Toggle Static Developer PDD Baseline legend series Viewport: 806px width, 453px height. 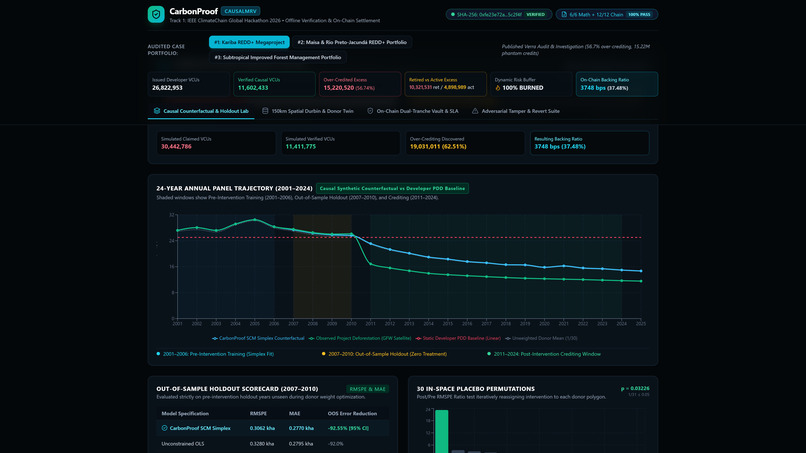click(x=458, y=338)
